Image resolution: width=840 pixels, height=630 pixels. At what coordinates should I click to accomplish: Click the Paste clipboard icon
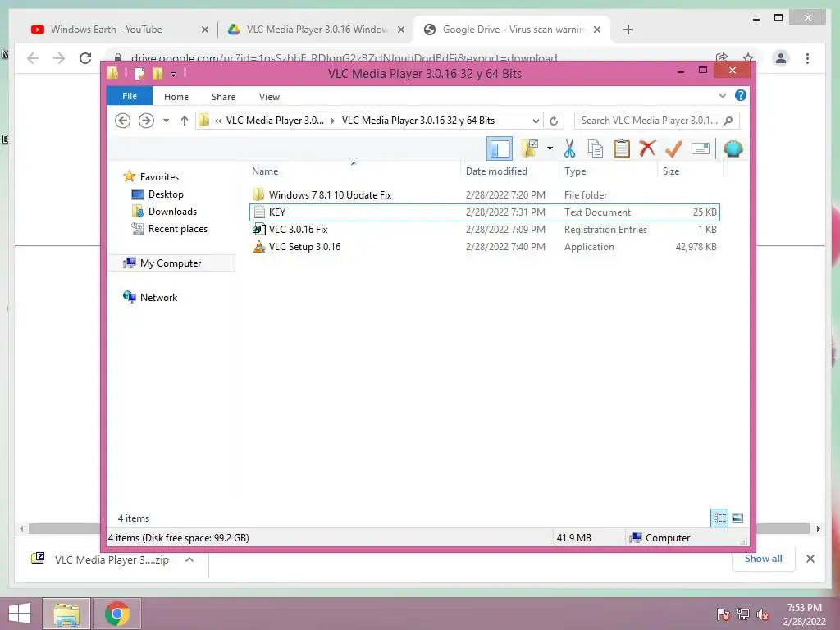click(x=622, y=148)
